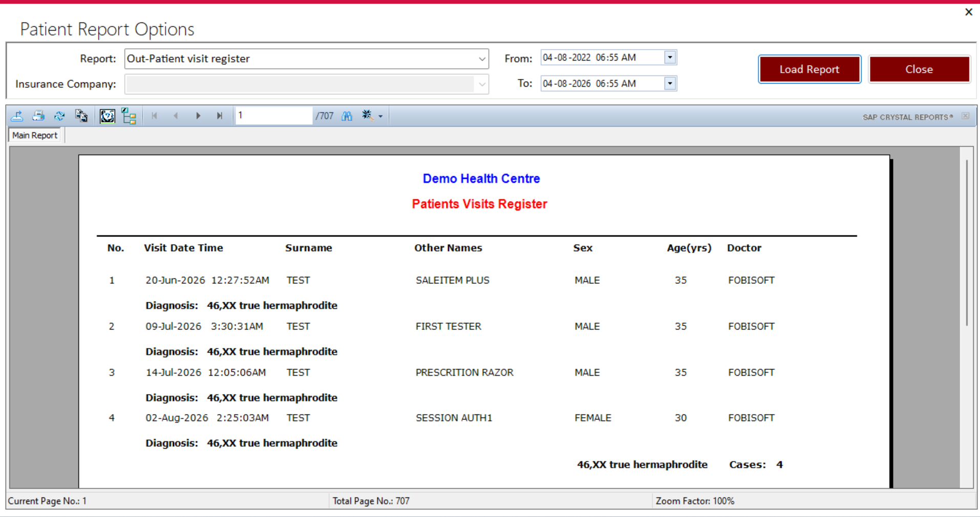Click the Copy toolbar icon
The width and height of the screenshot is (980, 517).
pyautogui.click(x=81, y=116)
